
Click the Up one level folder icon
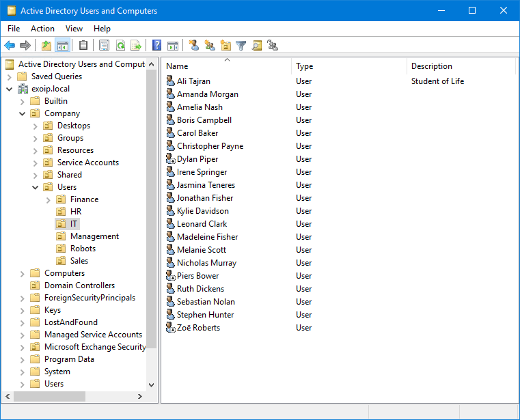click(x=46, y=46)
